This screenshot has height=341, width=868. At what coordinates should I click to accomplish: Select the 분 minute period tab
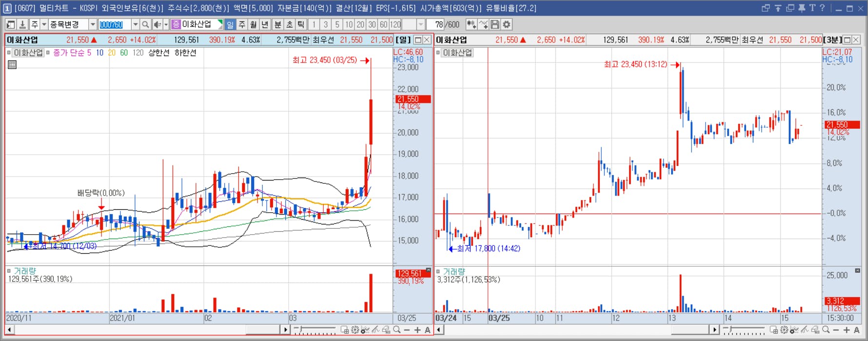point(277,24)
